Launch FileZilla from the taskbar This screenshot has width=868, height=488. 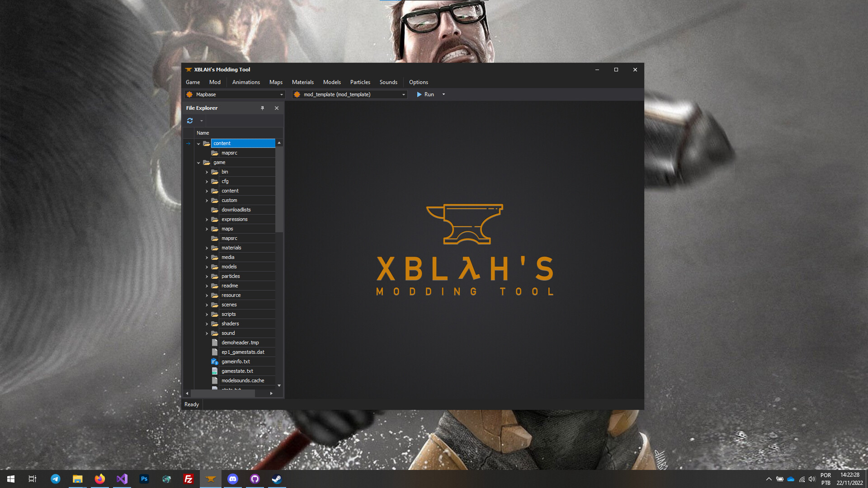tap(189, 479)
